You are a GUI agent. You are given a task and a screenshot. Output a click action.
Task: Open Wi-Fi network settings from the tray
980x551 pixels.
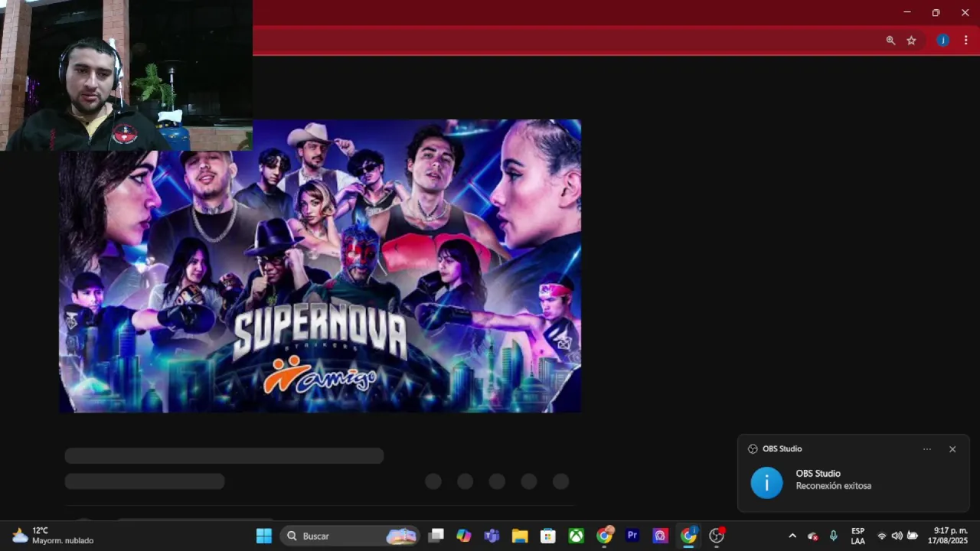882,536
